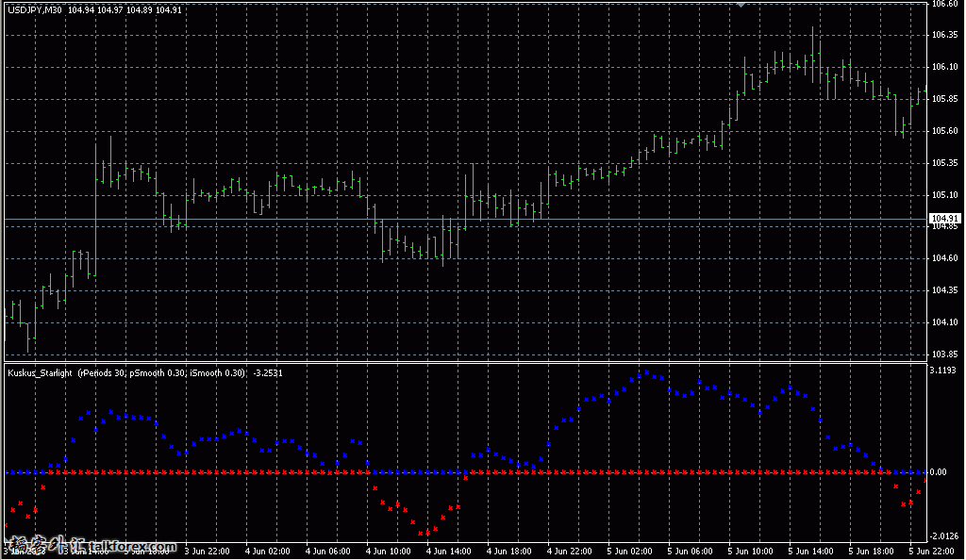Screen dimensions: 966x560
Task: Click the -2.0126 indicator scale minimum
Action: (943, 536)
